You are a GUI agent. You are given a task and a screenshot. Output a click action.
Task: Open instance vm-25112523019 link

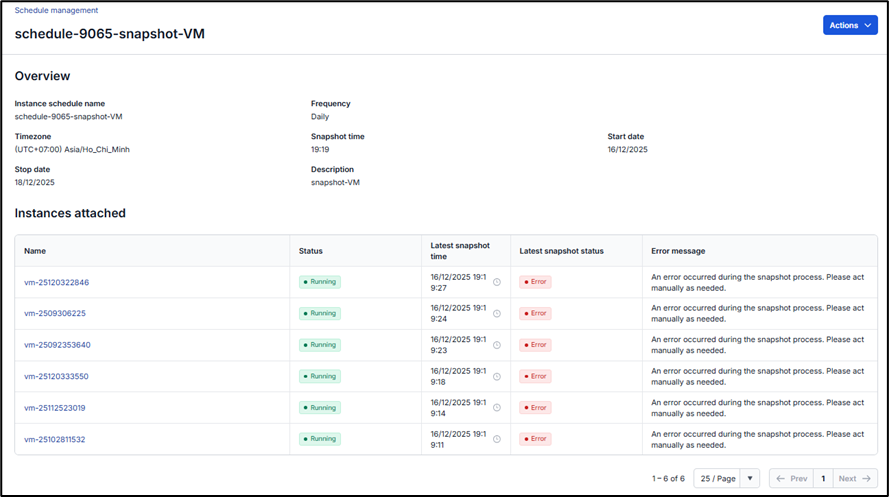tap(55, 408)
